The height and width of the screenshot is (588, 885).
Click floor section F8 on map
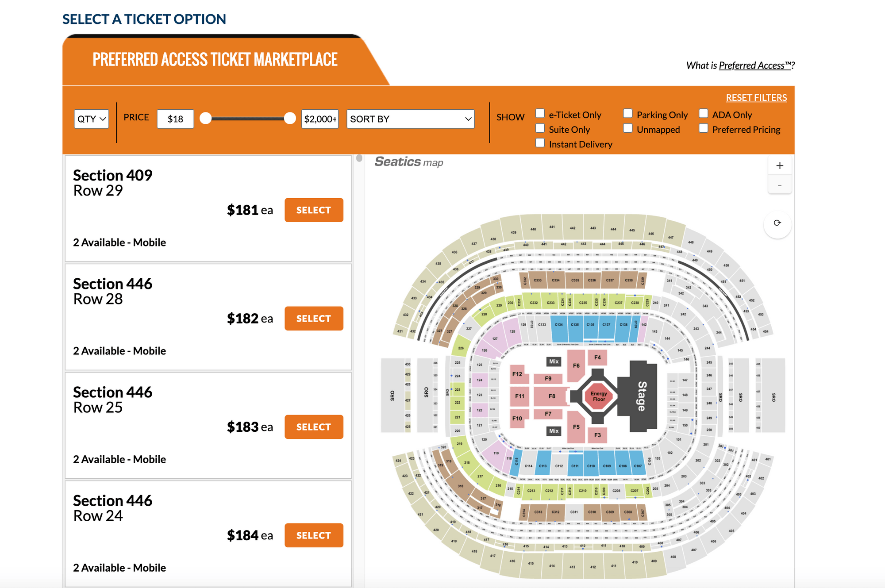tap(552, 396)
